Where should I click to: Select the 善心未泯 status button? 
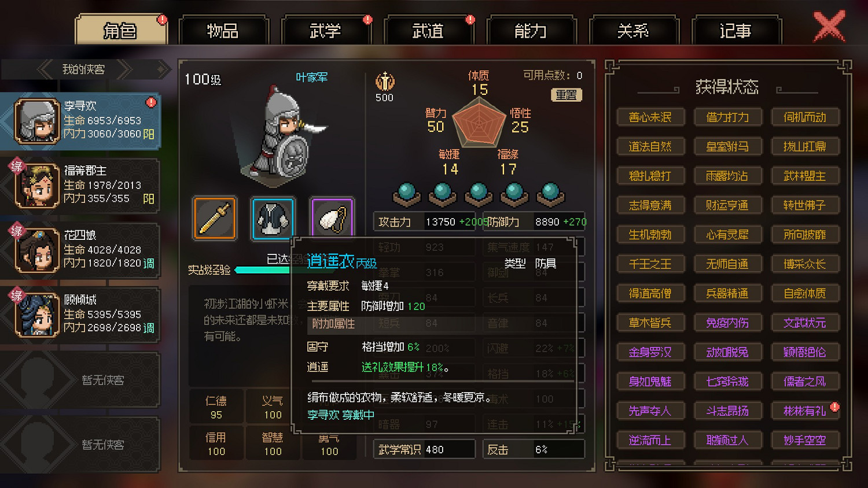coord(650,117)
